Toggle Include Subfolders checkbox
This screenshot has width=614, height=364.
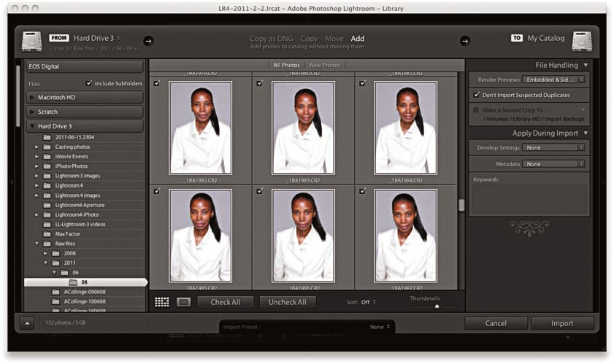tap(89, 83)
